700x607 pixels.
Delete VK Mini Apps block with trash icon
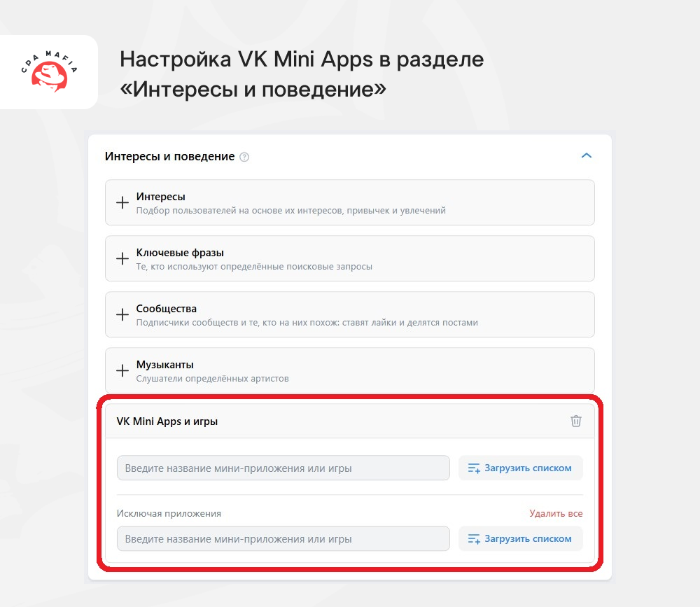(x=576, y=421)
